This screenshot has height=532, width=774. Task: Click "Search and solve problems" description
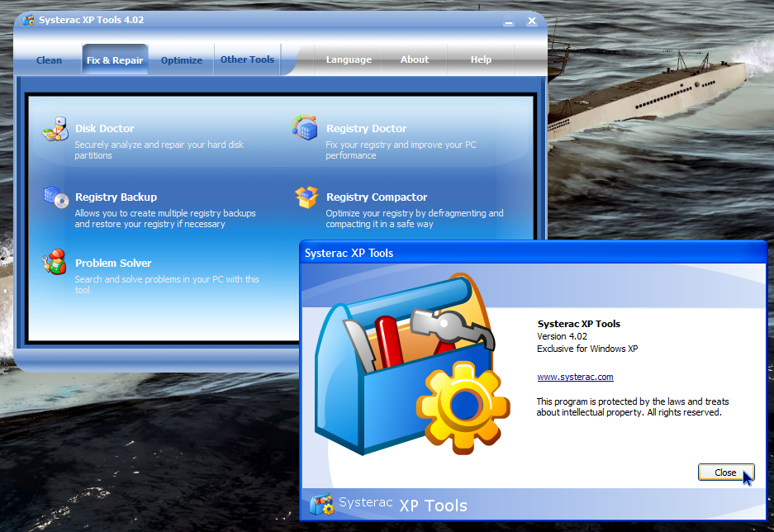click(x=167, y=285)
